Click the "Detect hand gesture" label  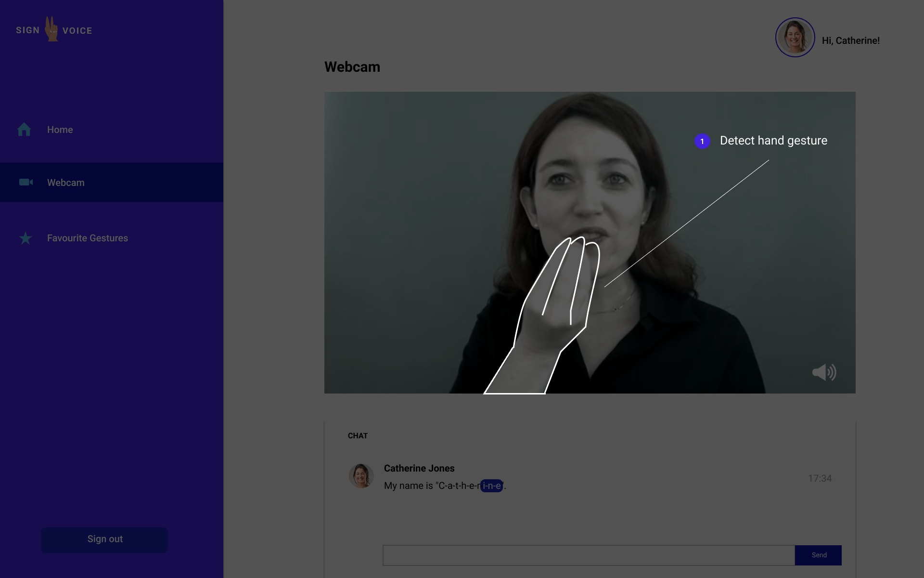tap(773, 141)
